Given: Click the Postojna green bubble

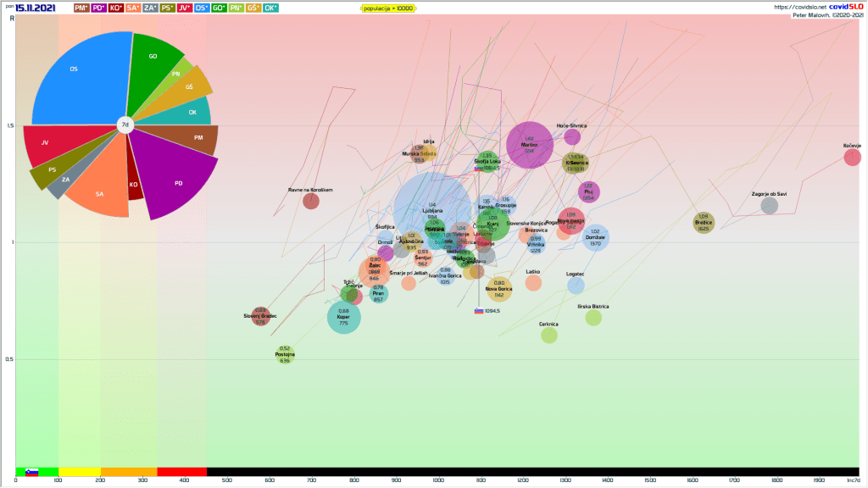Looking at the screenshot, I should [285, 355].
